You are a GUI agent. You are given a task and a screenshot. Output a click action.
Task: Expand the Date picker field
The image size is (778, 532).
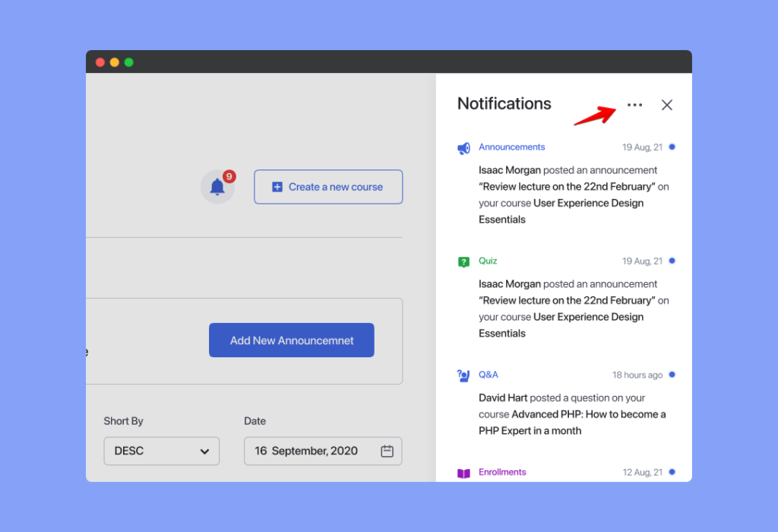(x=322, y=451)
